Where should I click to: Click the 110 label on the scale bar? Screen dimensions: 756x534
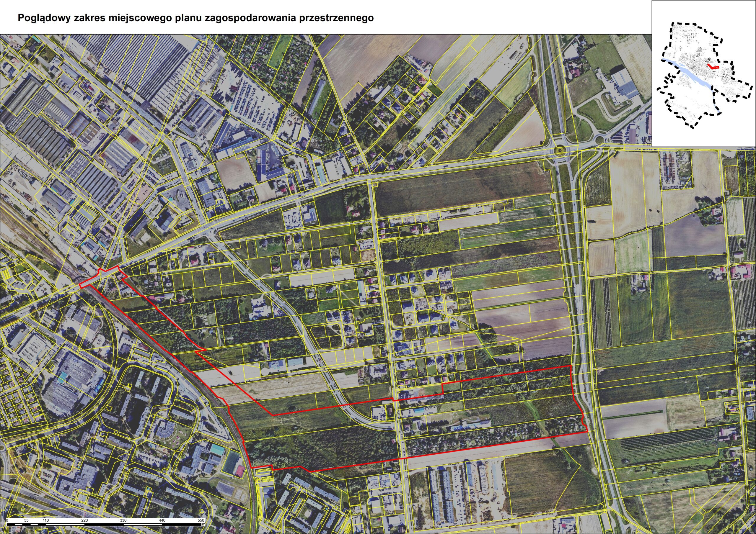pyautogui.click(x=46, y=520)
